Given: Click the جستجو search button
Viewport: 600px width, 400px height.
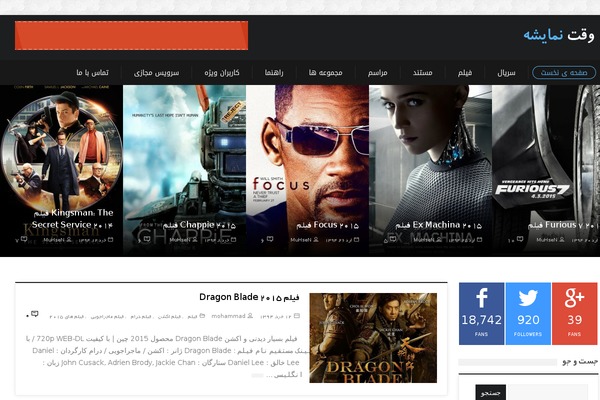Looking at the screenshot, I should click(x=491, y=393).
